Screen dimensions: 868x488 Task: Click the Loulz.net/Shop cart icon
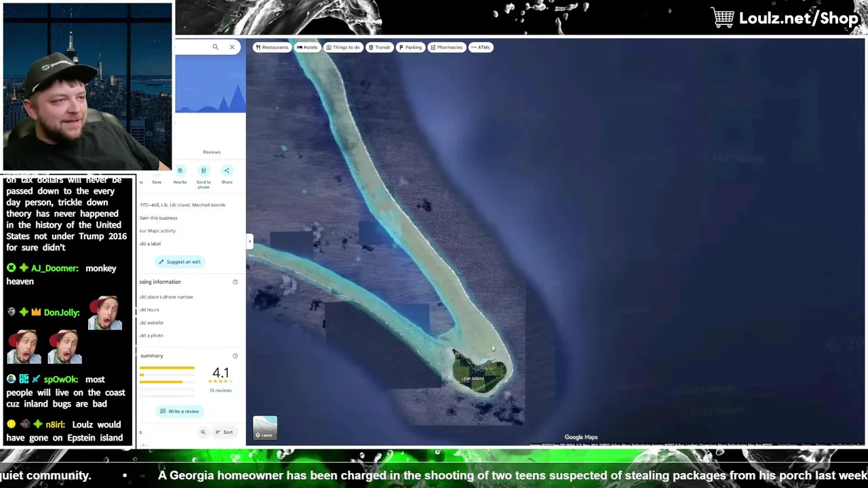point(723,18)
